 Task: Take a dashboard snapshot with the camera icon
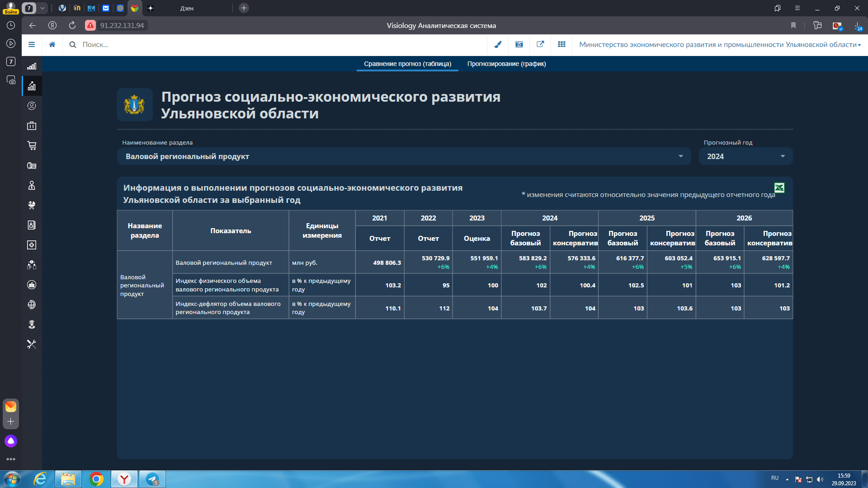click(519, 45)
